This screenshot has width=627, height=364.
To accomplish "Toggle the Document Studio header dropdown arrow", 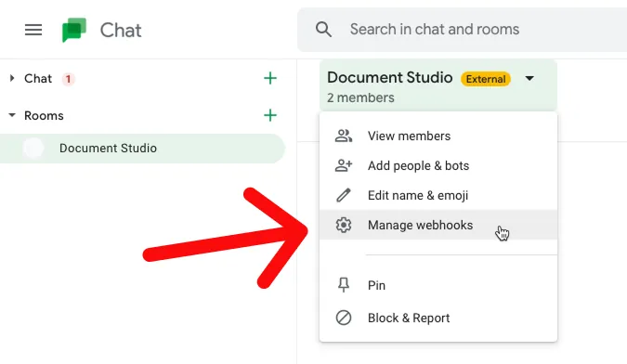I will (x=529, y=78).
